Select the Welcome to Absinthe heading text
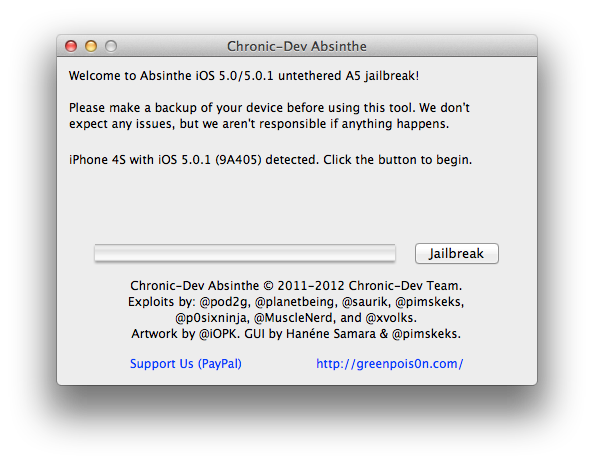The height and width of the screenshot is (464, 594). [x=244, y=76]
